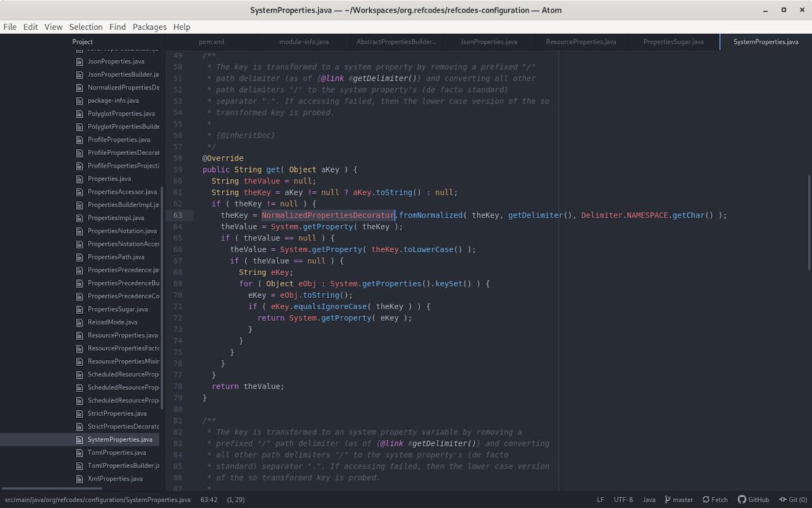The image size is (812, 508).
Task: Click the file icon beside PropertiesImpl.java
Action: point(79,218)
